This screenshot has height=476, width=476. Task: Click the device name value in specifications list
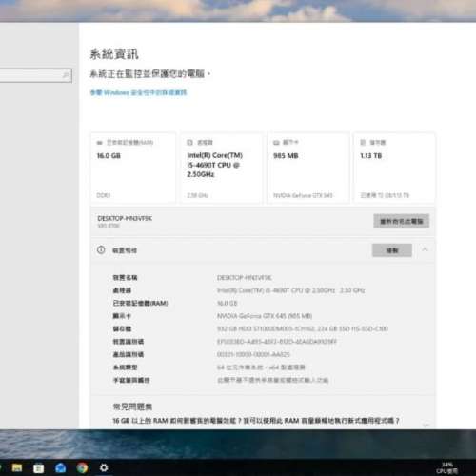point(245,278)
